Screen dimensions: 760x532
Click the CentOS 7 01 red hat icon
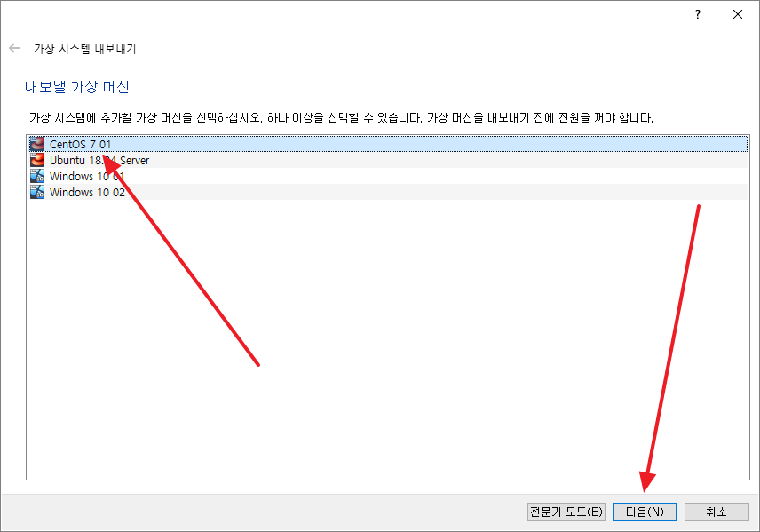click(x=36, y=144)
